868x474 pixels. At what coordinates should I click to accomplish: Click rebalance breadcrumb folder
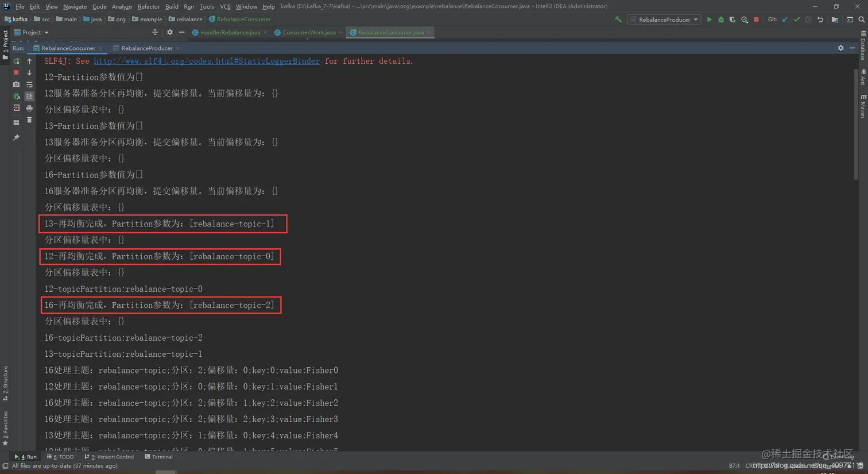[x=185, y=20]
